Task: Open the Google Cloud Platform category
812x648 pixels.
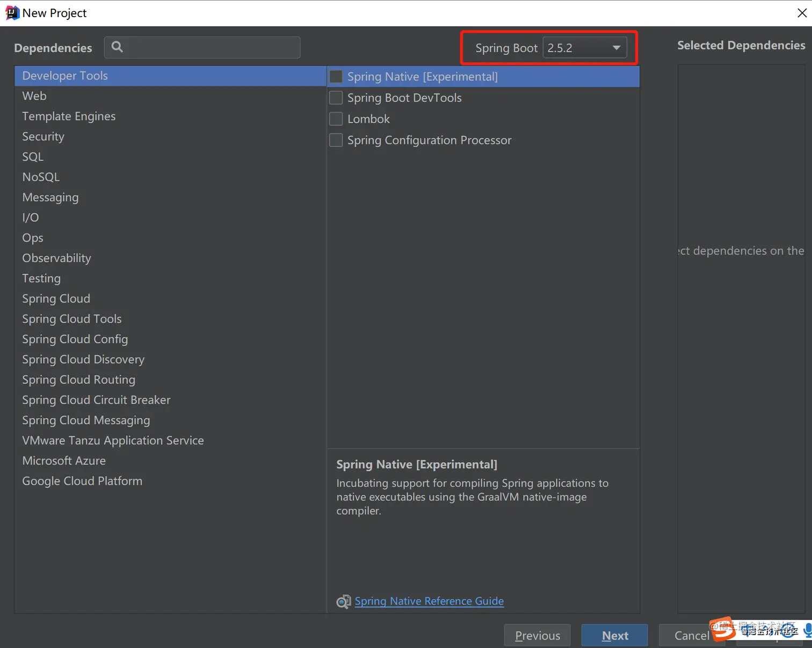Action: [x=170, y=481]
